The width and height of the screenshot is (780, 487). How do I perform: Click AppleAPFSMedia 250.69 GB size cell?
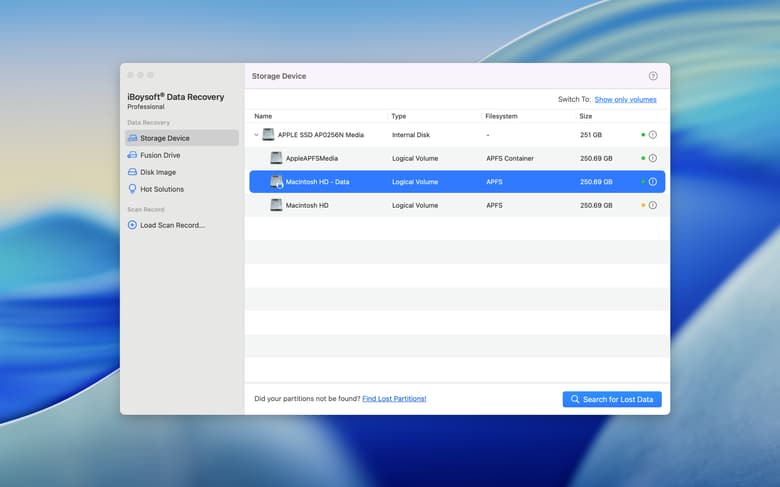pyautogui.click(x=596, y=158)
